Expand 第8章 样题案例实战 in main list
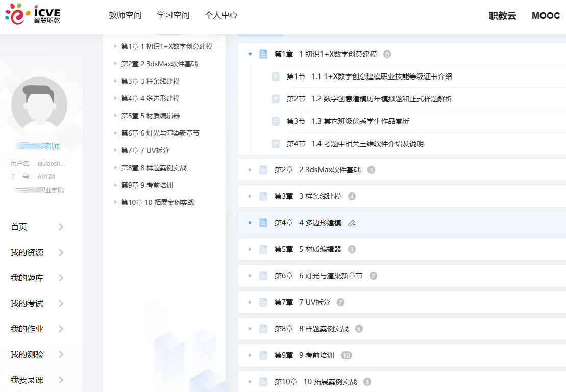 click(250, 329)
